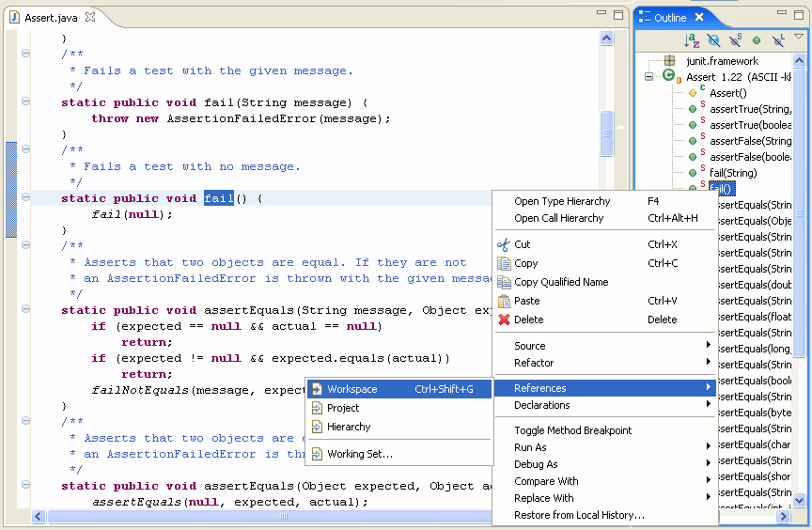Open Type Hierarchy from context menu
Screen dimensions: 812x530
605,201
